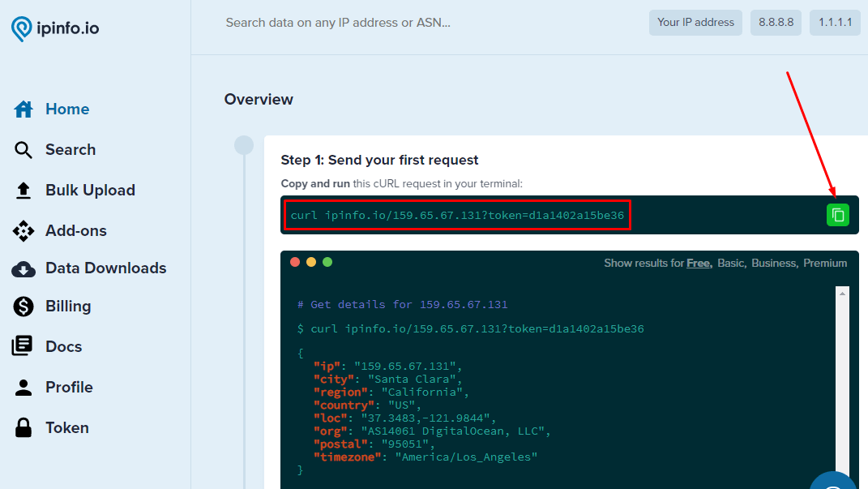Open the Home menu item

(x=67, y=109)
